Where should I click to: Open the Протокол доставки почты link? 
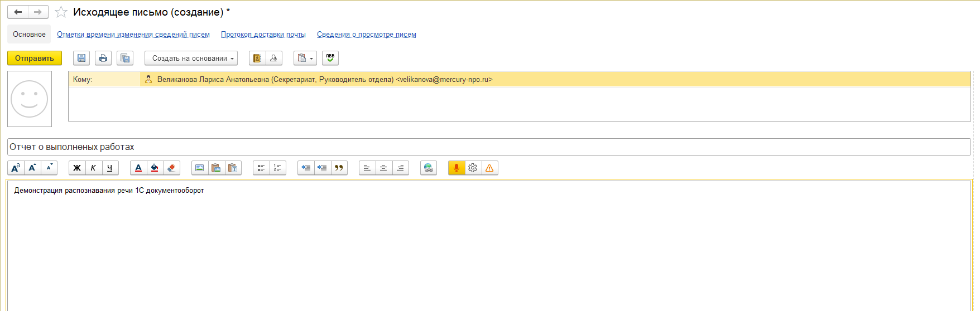click(263, 34)
